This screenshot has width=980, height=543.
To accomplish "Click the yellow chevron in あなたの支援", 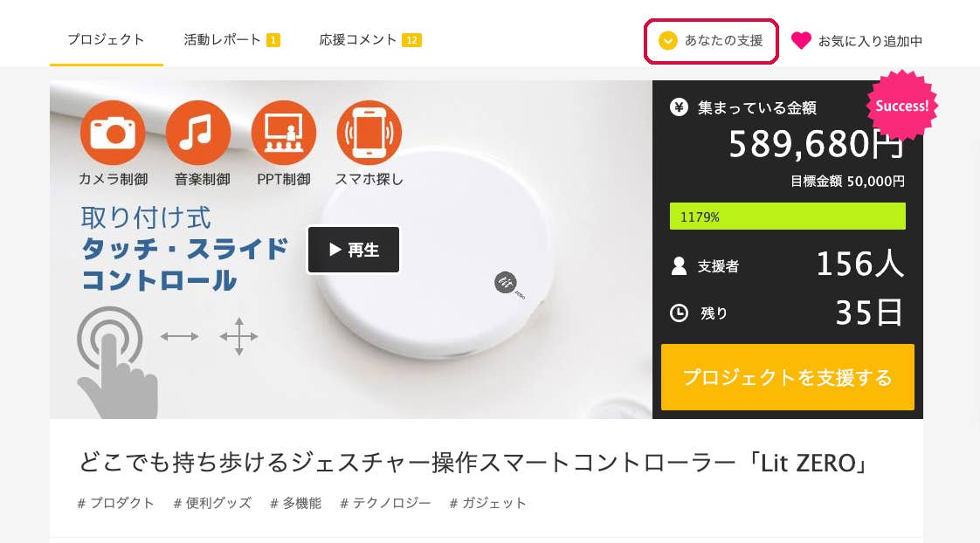I will (x=667, y=41).
